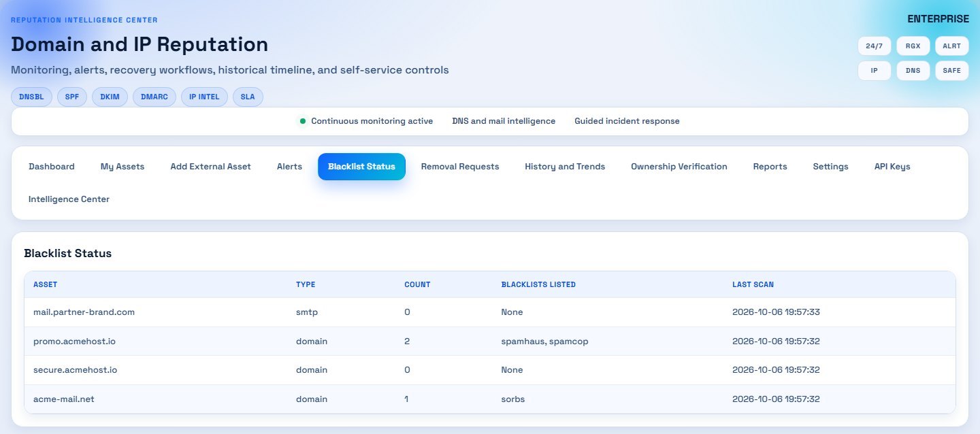The image size is (980, 434).
Task: Open the Dashboard tab
Action: click(x=52, y=167)
